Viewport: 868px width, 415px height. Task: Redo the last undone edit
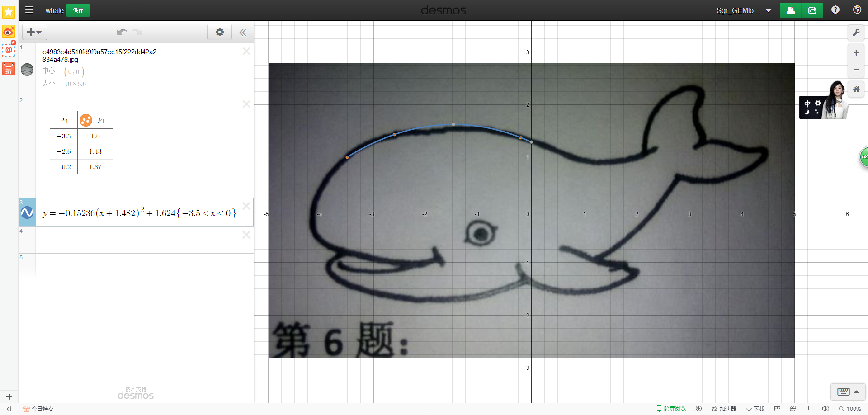pyautogui.click(x=137, y=32)
